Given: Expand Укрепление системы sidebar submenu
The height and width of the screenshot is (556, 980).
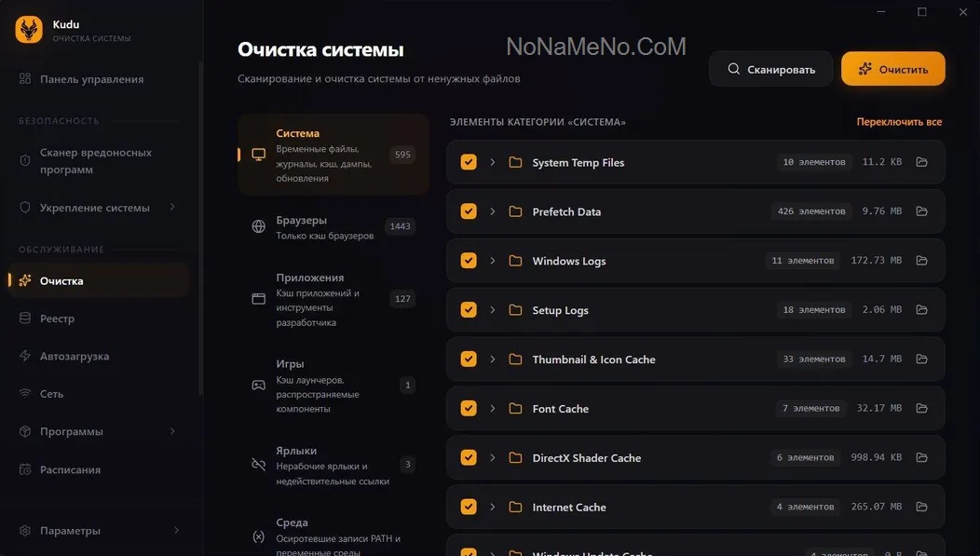Looking at the screenshot, I should (172, 208).
